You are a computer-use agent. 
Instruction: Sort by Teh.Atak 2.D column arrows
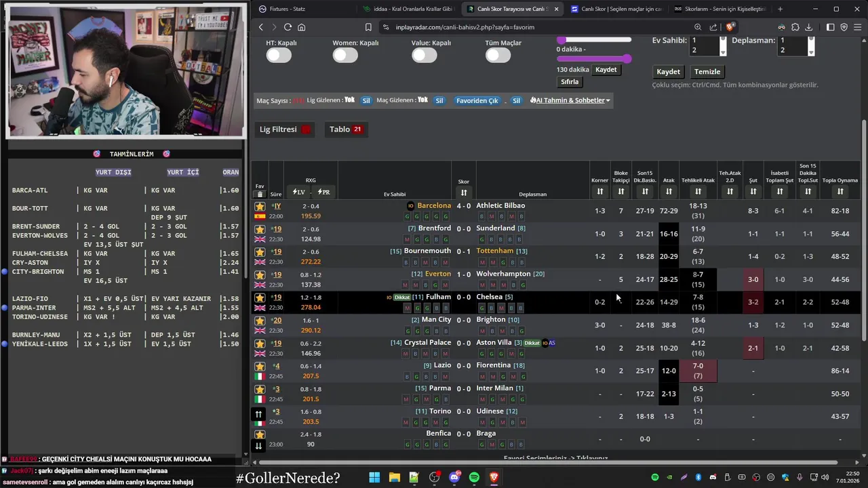pyautogui.click(x=730, y=192)
